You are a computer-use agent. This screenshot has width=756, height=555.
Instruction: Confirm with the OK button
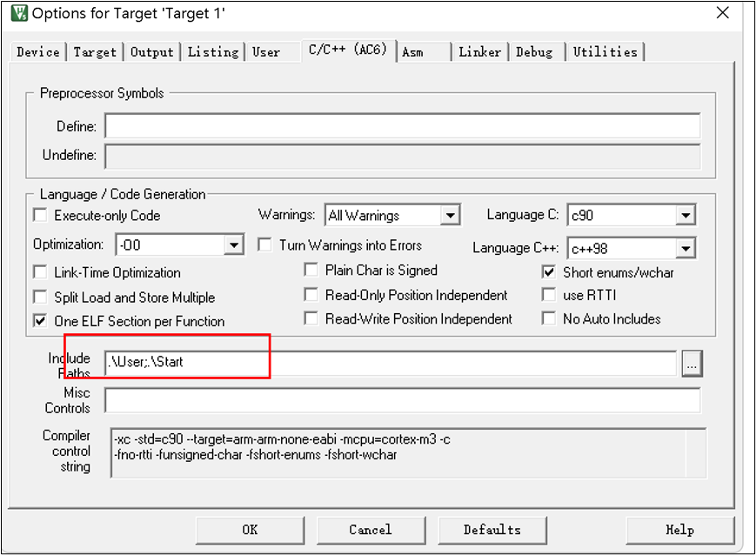(251, 530)
